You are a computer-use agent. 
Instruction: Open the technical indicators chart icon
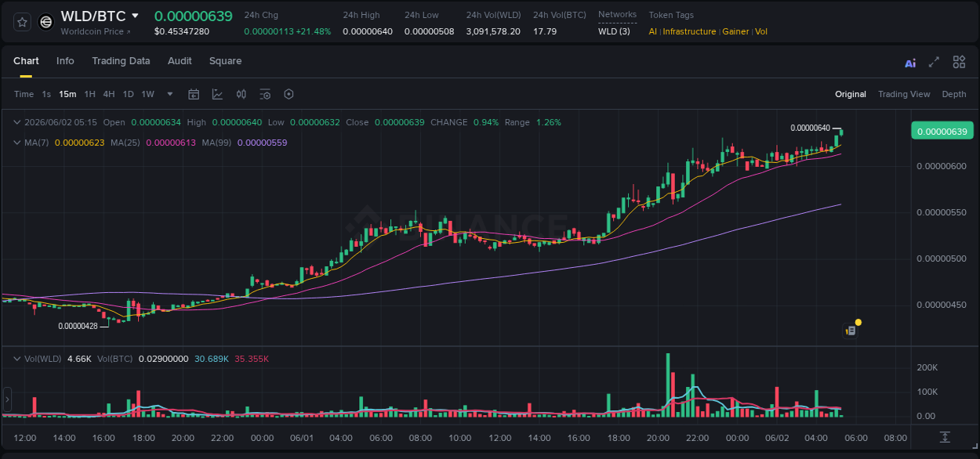click(x=217, y=94)
